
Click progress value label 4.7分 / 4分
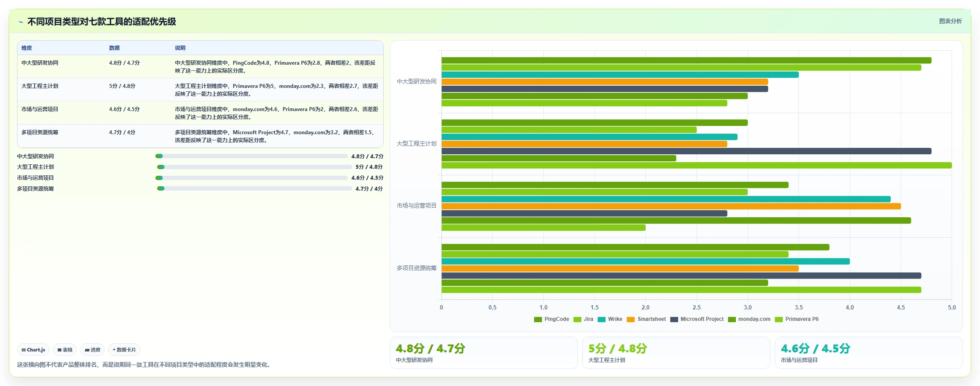click(x=369, y=189)
